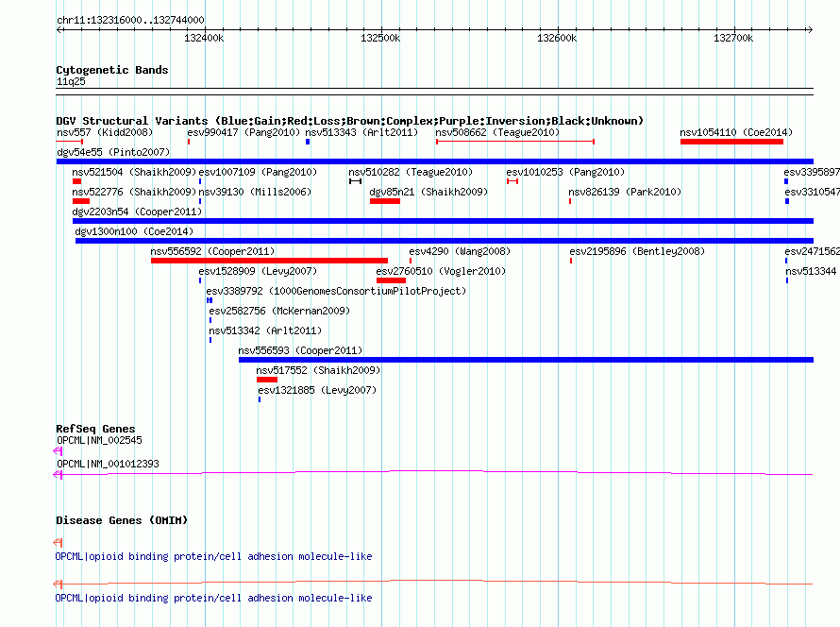The image size is (840, 627).
Task: Open variant esv1010253 (Pang2010)
Action: tap(565, 172)
